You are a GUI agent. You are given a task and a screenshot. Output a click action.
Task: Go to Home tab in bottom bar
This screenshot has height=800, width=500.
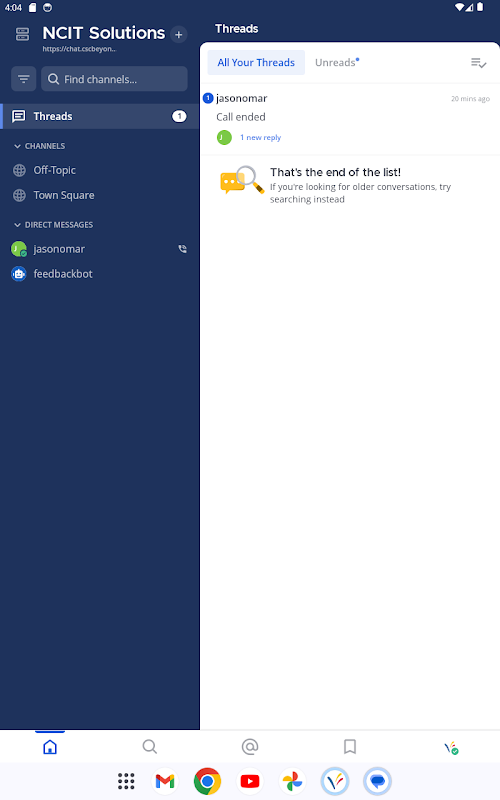(50, 747)
